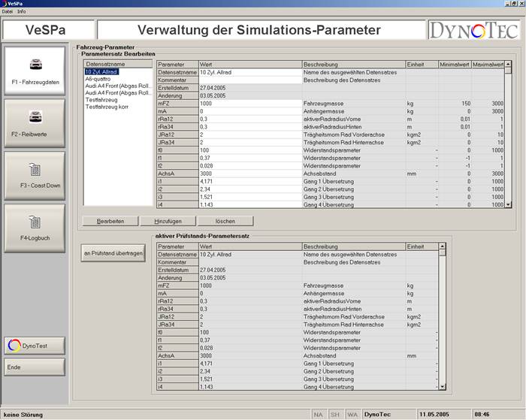Click the DynoTec logo in header

pos(473,30)
